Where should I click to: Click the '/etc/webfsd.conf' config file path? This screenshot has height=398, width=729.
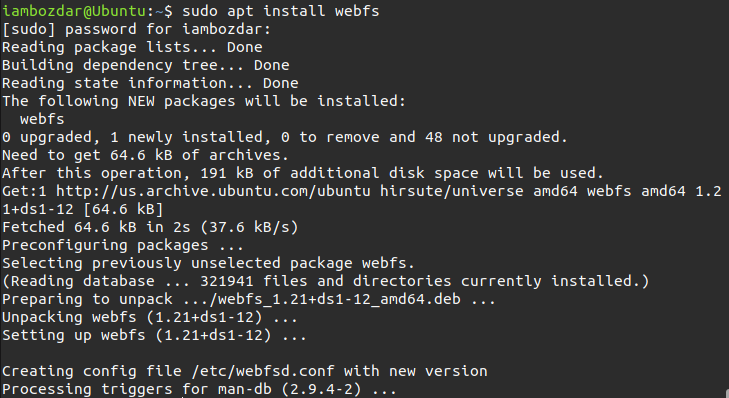(x=263, y=371)
